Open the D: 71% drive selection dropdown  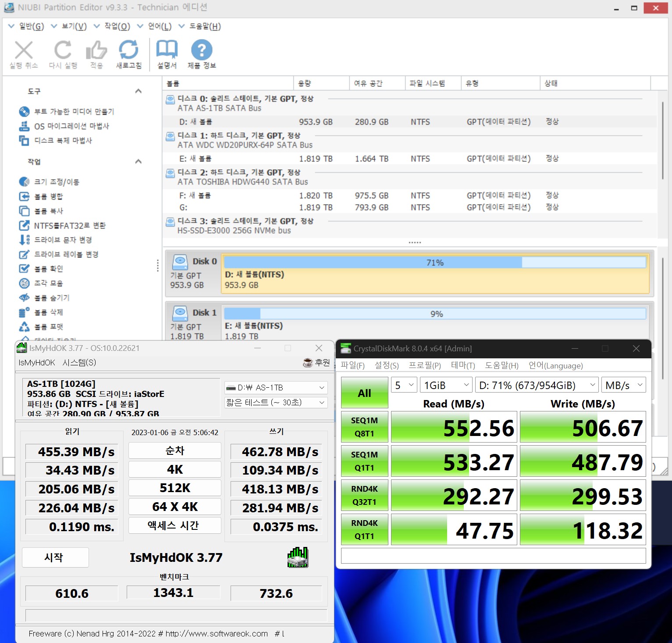pos(537,386)
